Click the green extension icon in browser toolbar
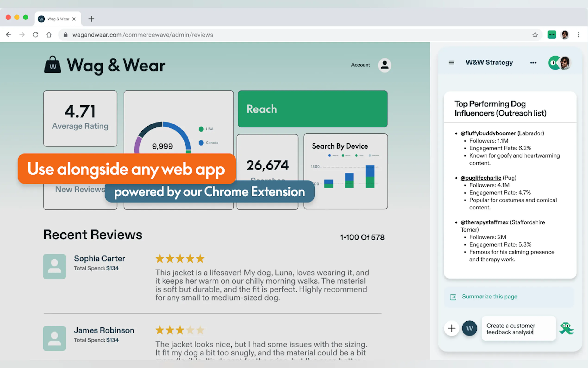 [x=551, y=35]
